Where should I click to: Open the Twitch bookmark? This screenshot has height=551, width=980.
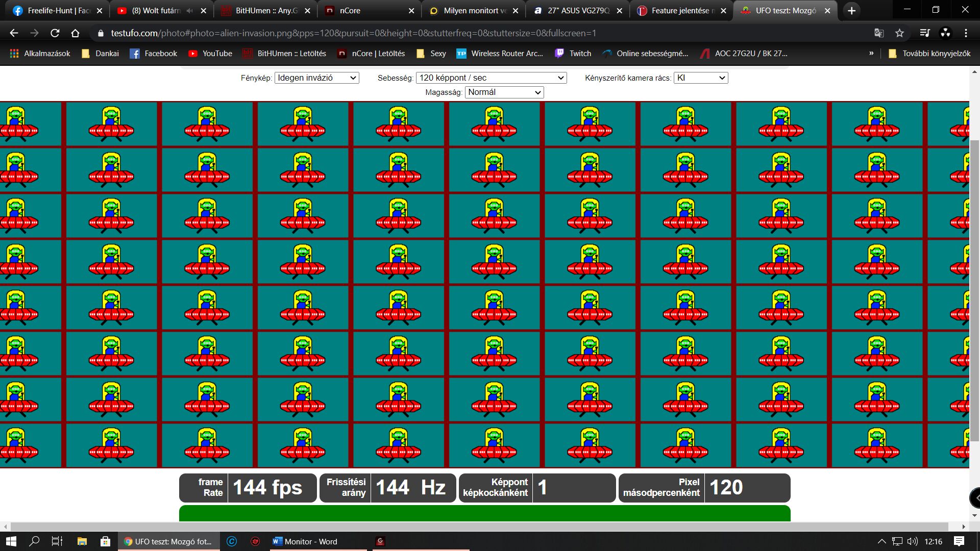pyautogui.click(x=573, y=54)
